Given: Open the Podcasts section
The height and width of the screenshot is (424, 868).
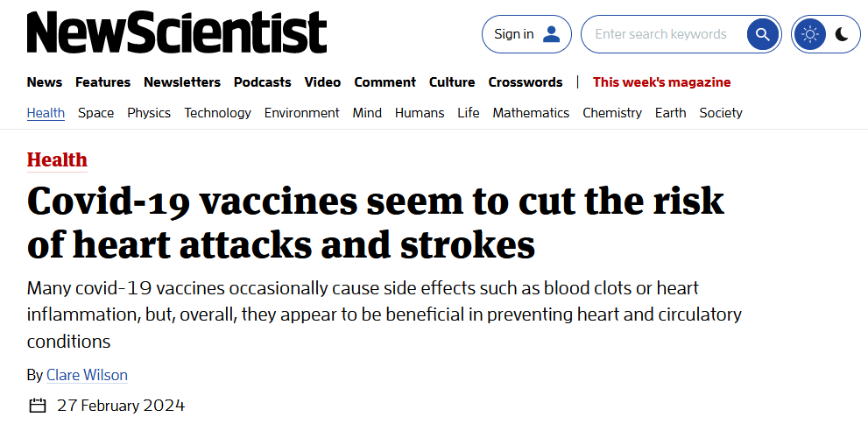Looking at the screenshot, I should coord(263,82).
